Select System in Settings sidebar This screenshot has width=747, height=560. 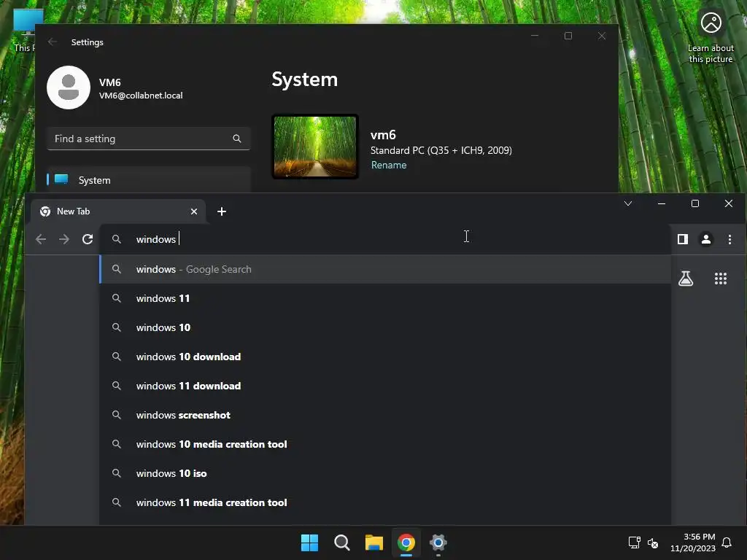[x=148, y=180]
